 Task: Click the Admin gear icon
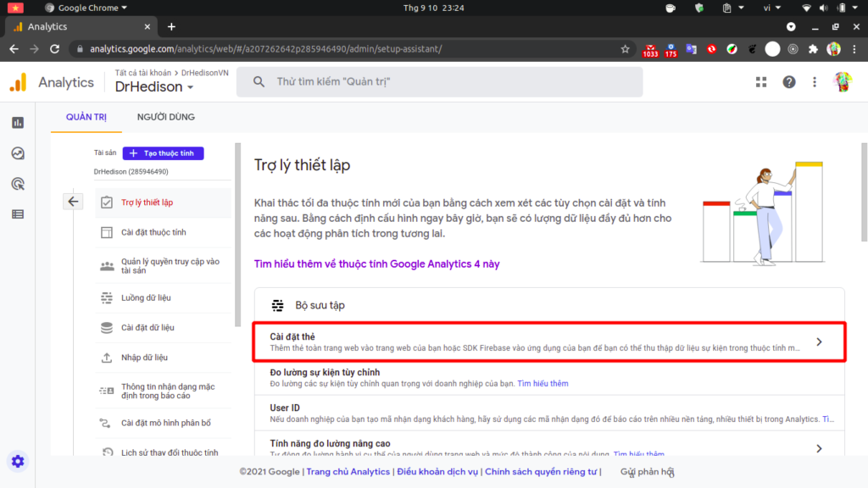(x=18, y=461)
